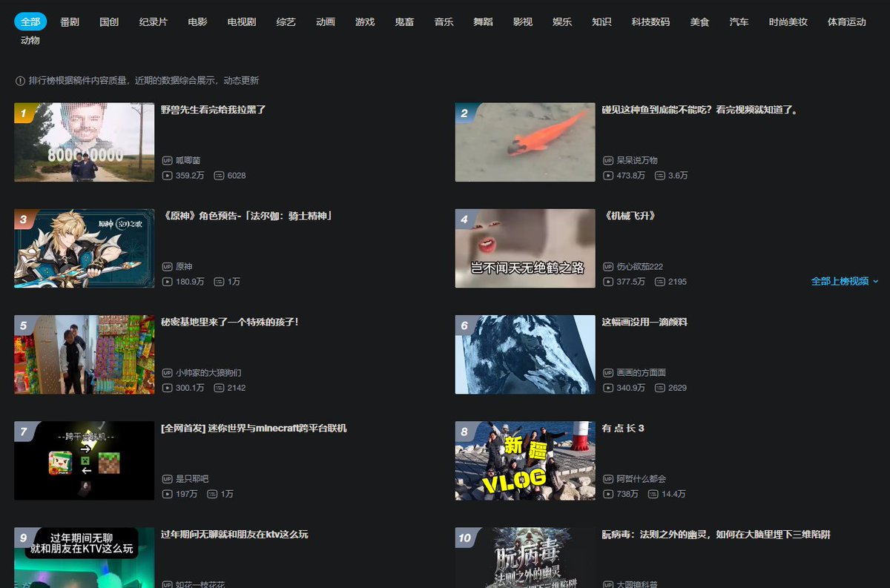This screenshot has width=890, height=588.
Task: Select the 美食 category tab
Action: point(699,22)
